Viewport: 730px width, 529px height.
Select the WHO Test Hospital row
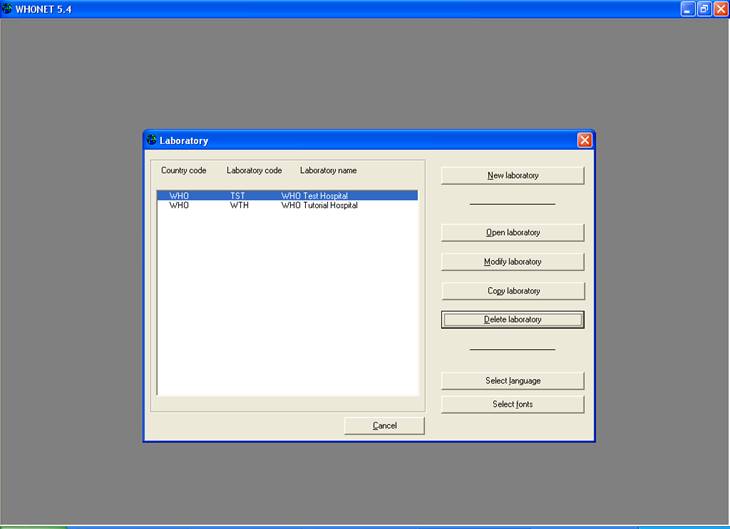(x=287, y=196)
